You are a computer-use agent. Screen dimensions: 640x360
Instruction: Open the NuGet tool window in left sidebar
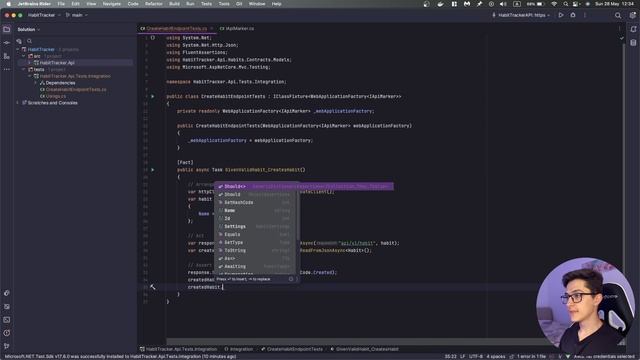[7, 307]
